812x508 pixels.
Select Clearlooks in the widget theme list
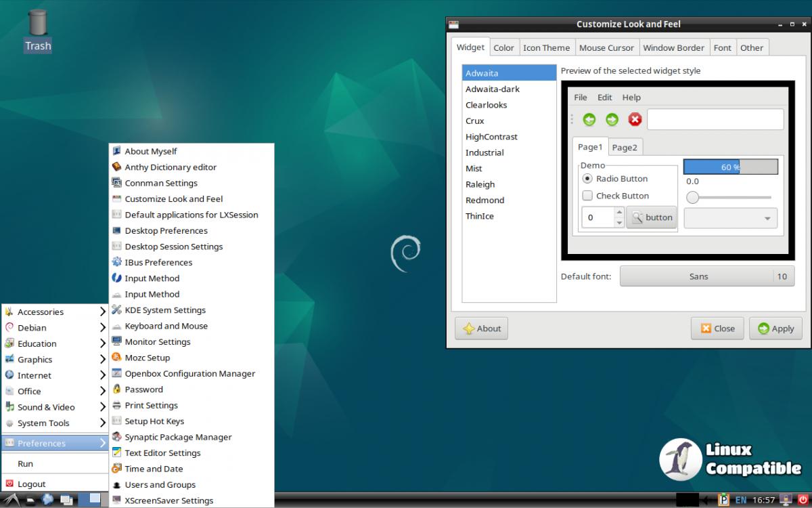[x=486, y=105]
